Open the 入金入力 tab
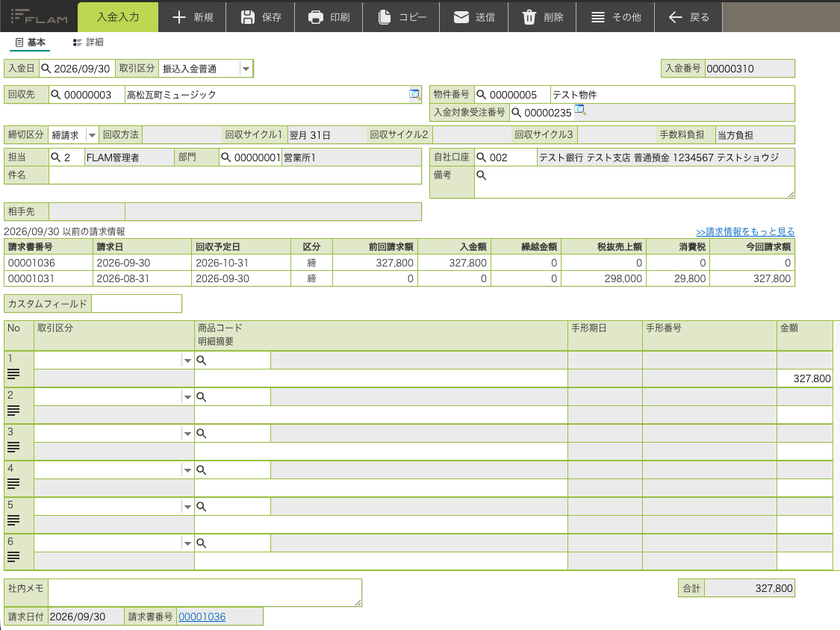840x630 pixels. click(118, 16)
